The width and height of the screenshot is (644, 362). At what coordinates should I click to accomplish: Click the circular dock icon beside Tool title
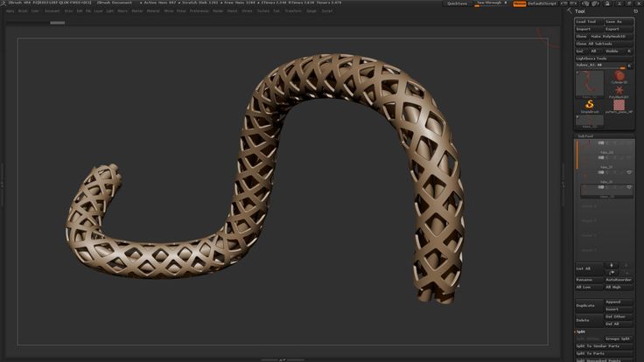(x=636, y=11)
